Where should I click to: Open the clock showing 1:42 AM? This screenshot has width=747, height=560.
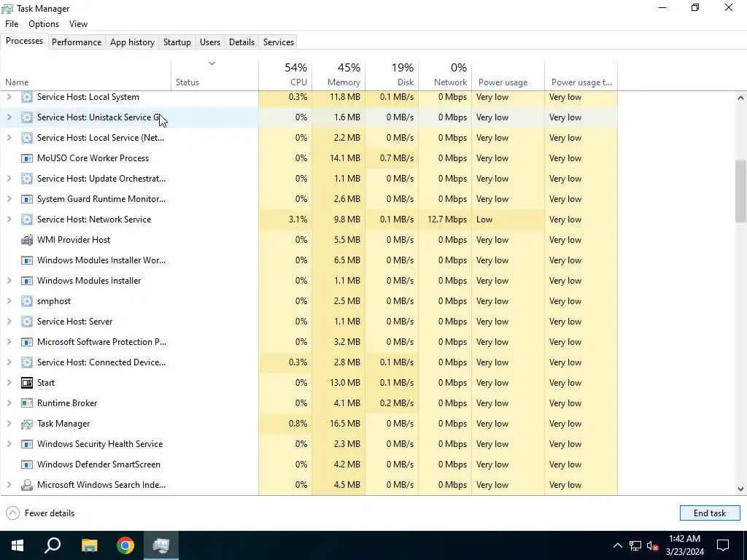click(684, 545)
